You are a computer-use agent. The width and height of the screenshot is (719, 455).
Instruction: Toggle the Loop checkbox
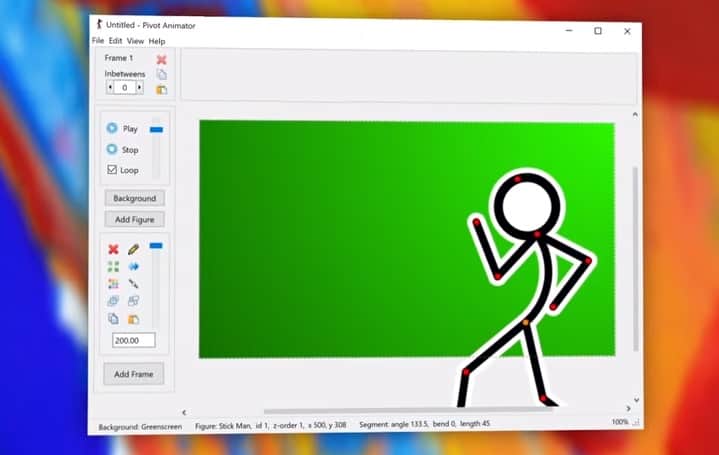pos(112,170)
